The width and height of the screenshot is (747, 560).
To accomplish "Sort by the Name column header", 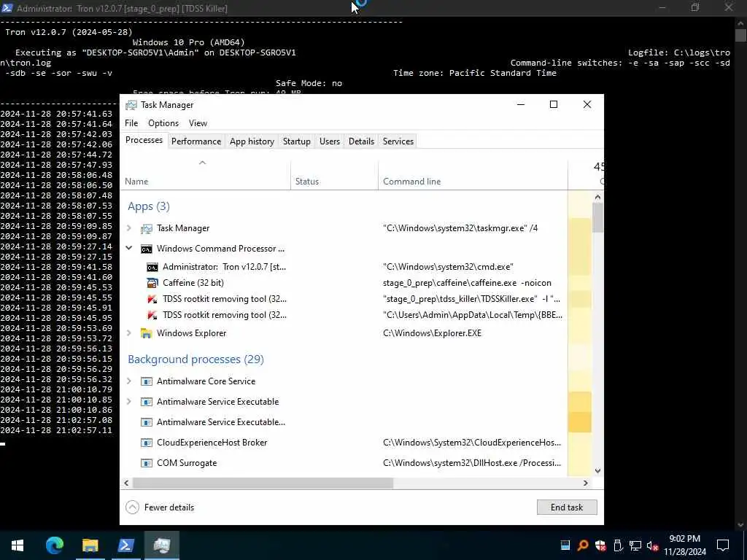I will point(205,175).
